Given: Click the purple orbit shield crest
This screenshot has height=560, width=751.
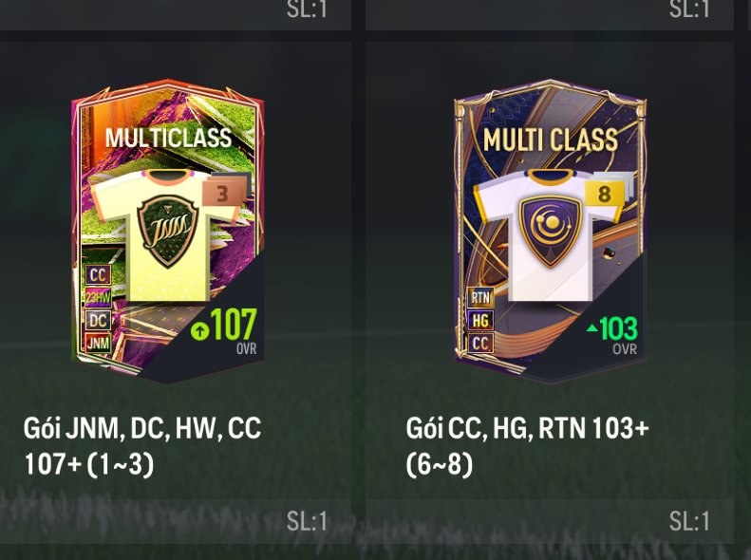Looking at the screenshot, I should click(x=551, y=231).
